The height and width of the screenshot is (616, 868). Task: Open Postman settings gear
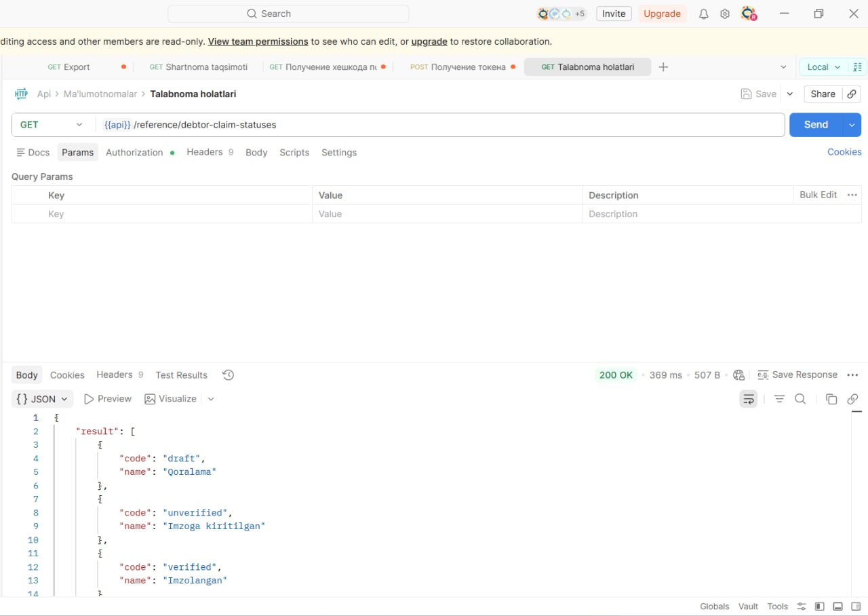[725, 14]
